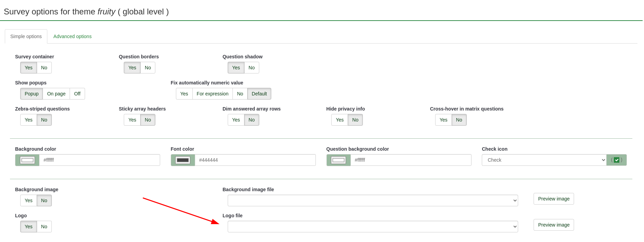Viewport: 644px width, 242px height.
Task: Open the Background image file dropdown
Action: [373, 200]
